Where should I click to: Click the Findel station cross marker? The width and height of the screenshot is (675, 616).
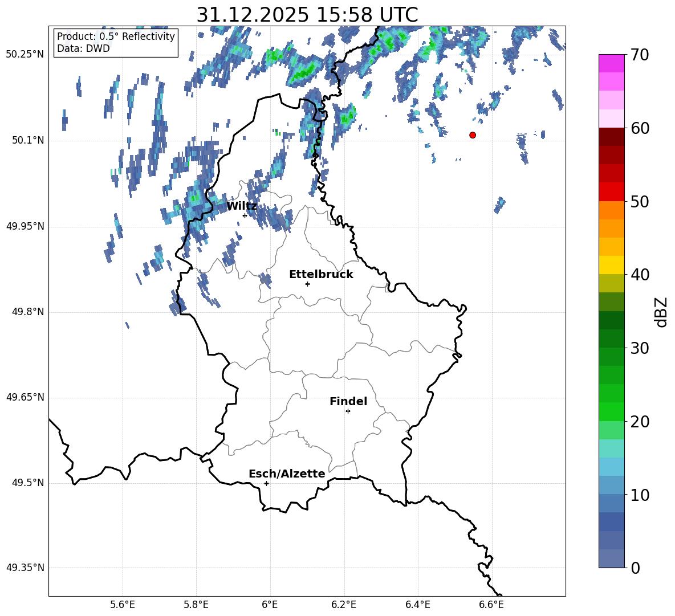click(x=348, y=411)
